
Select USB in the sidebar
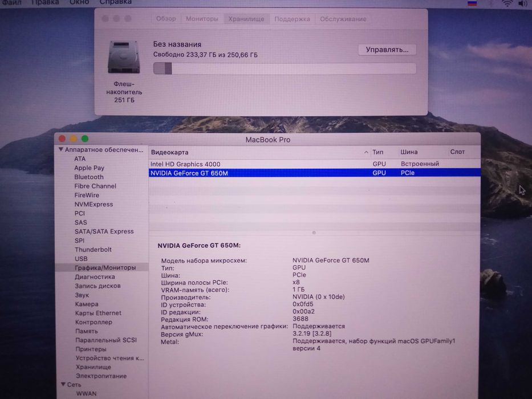[x=81, y=259]
